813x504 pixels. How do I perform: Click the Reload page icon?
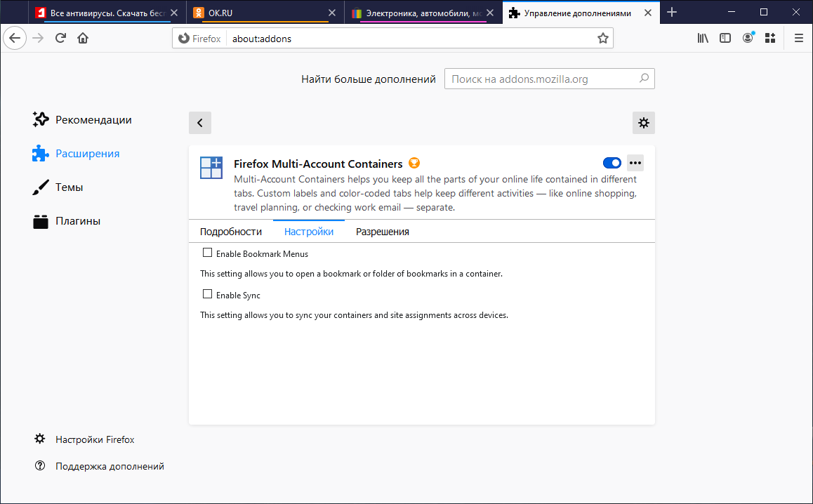(x=60, y=39)
